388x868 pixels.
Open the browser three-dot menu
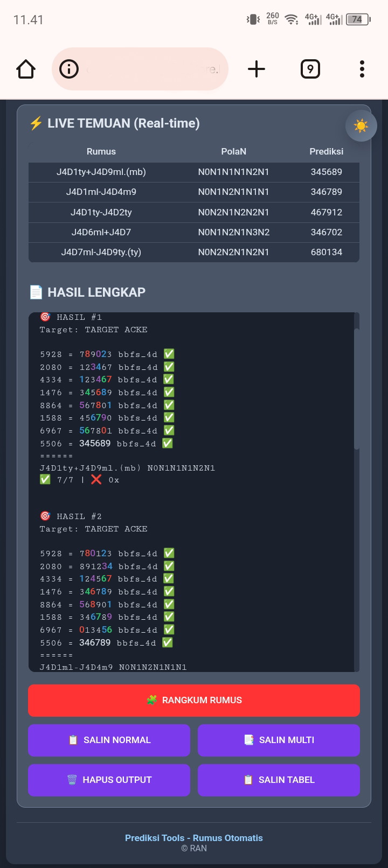click(362, 69)
